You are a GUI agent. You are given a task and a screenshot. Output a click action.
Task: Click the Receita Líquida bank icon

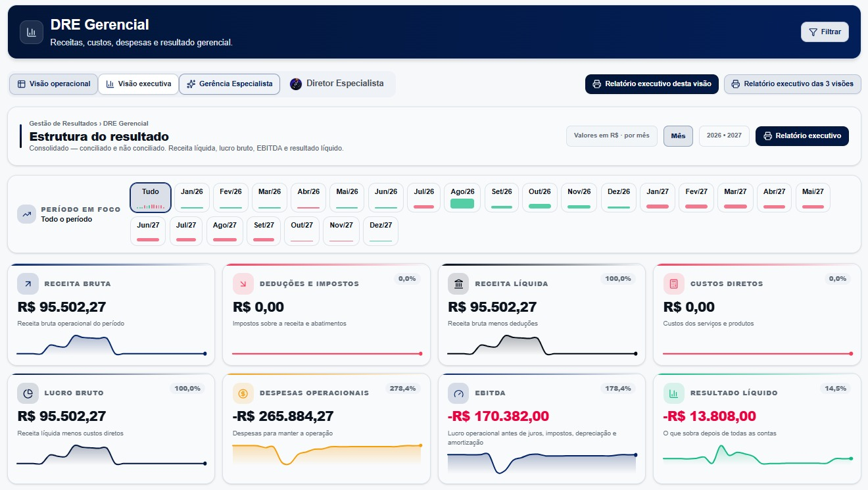pos(458,284)
